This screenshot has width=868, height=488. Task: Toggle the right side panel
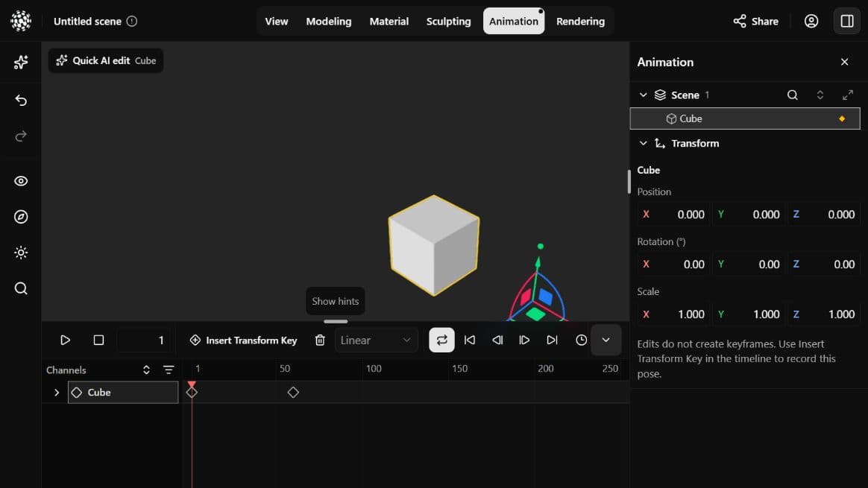pyautogui.click(x=847, y=21)
